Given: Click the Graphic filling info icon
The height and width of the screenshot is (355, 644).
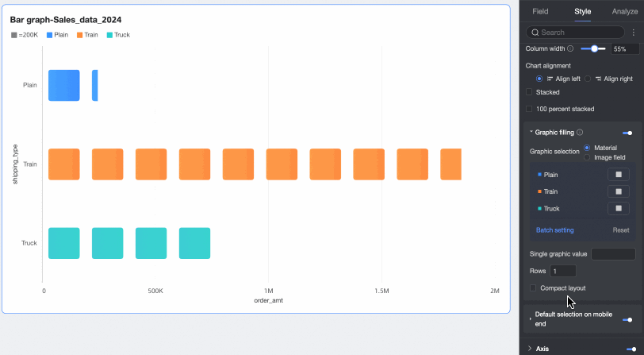Looking at the screenshot, I should (580, 132).
